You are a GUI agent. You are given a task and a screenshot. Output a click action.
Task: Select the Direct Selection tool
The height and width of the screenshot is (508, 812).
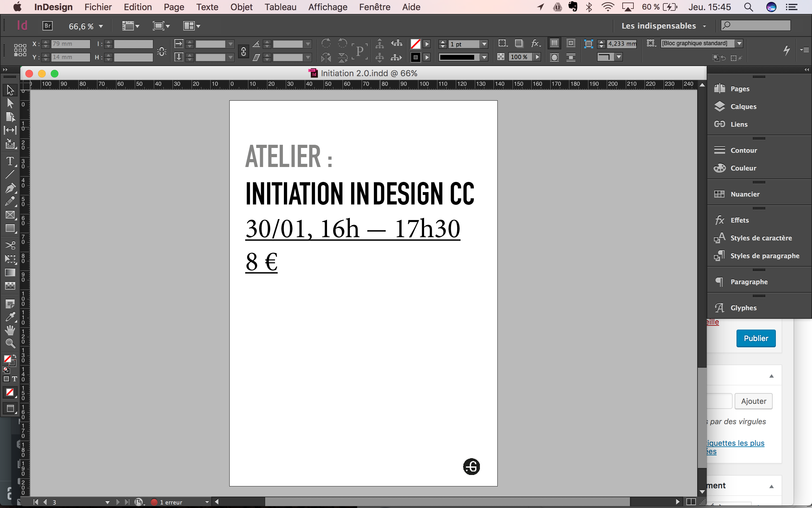click(10, 104)
